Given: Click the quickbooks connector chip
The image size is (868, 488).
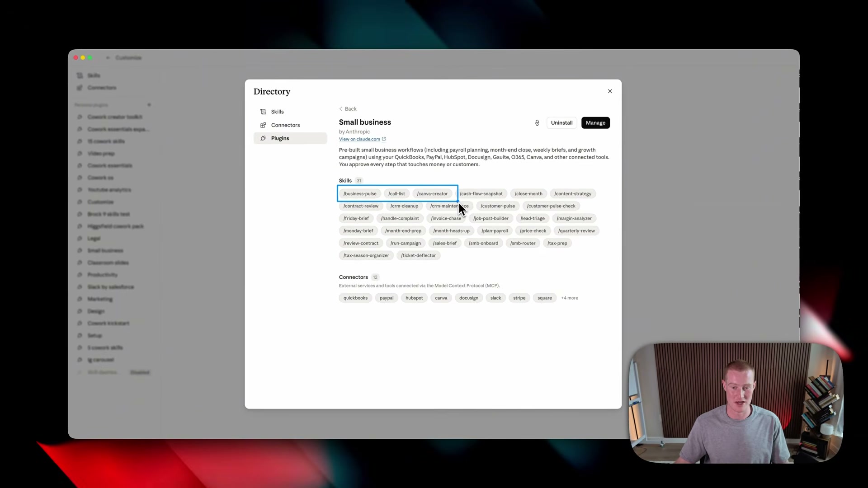Looking at the screenshot, I should click(x=355, y=298).
